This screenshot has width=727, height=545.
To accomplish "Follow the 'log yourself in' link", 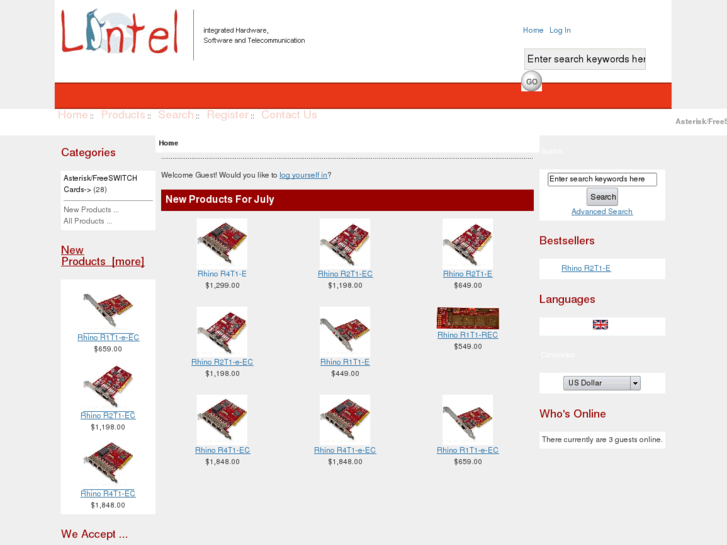I will (x=303, y=175).
